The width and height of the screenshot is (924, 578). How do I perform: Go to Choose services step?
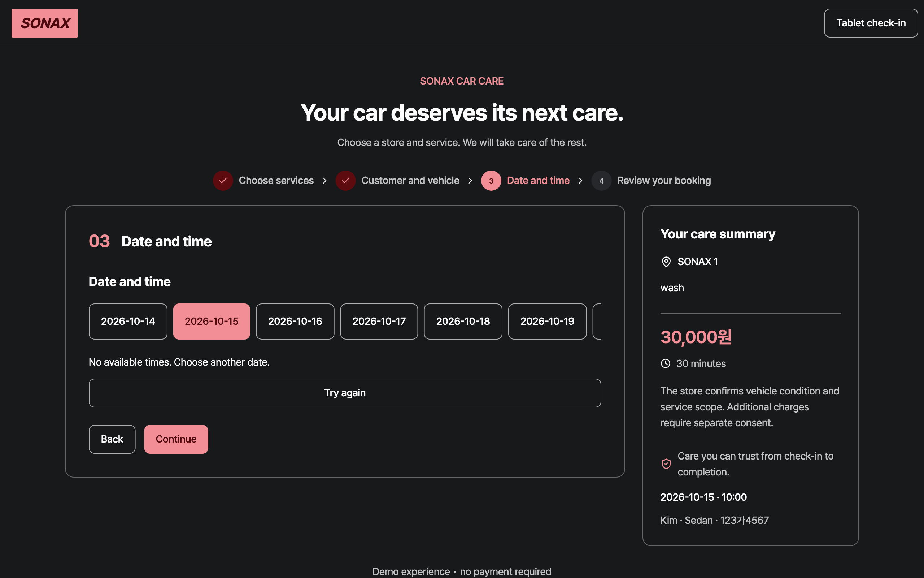pos(276,180)
